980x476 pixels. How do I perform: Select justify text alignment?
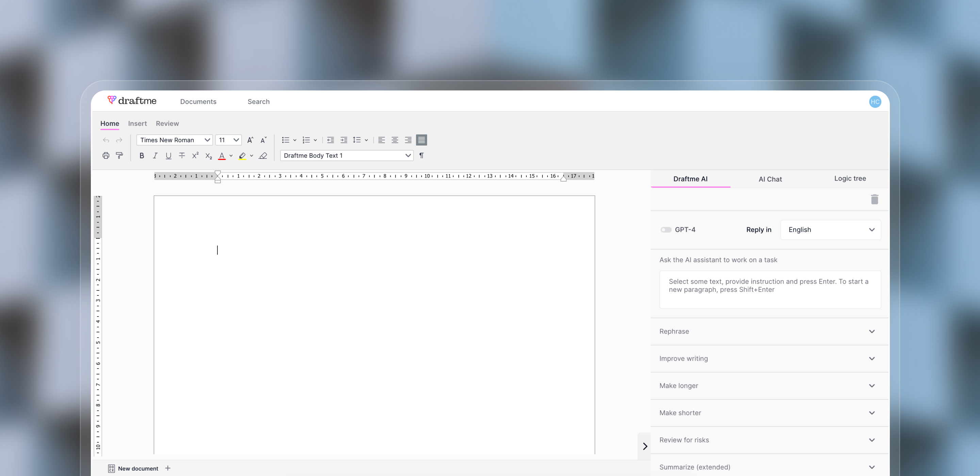click(421, 140)
